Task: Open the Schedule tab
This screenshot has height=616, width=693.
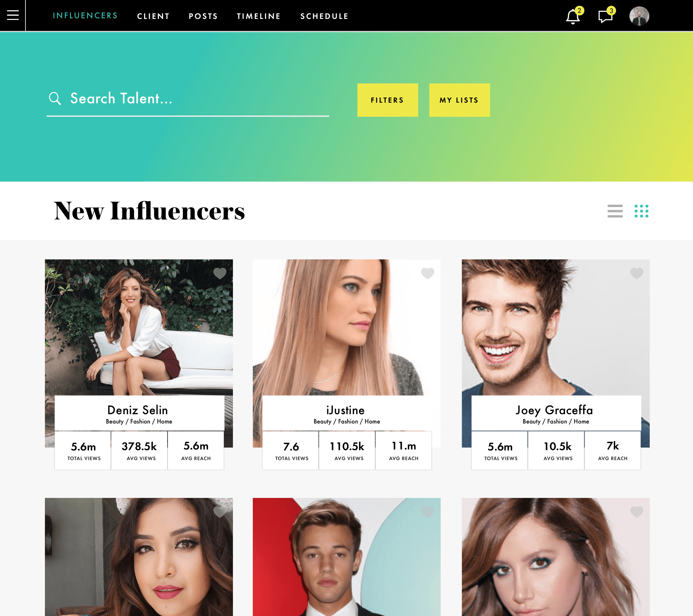Action: tap(324, 16)
